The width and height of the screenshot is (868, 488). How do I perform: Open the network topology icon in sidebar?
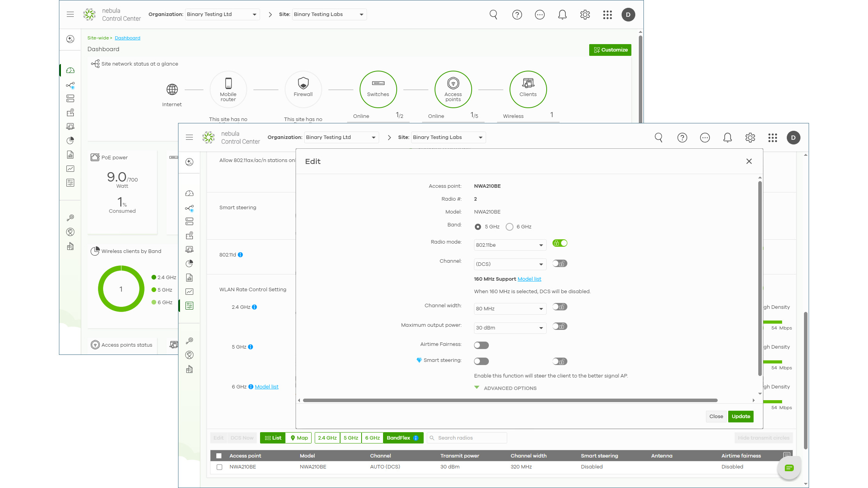[189, 208]
